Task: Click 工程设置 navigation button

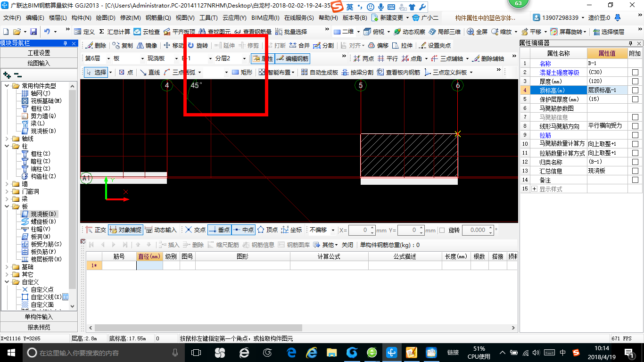Action: [x=39, y=53]
